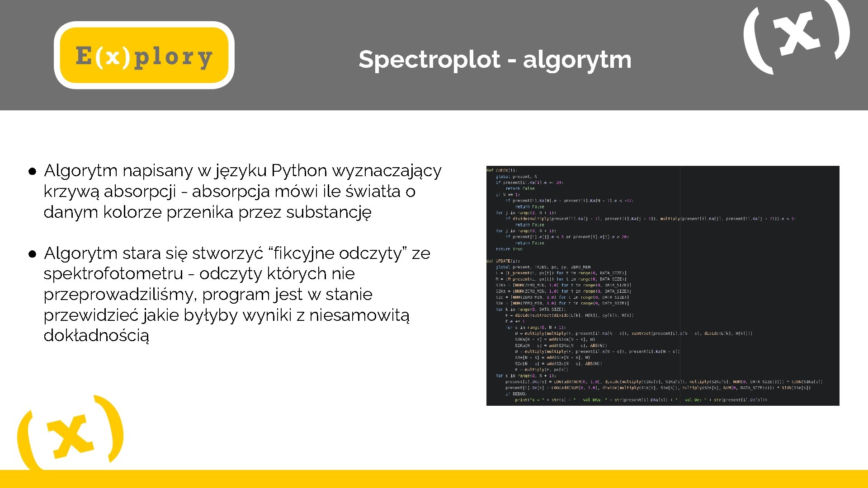
Task: Select the 'Spectroplot - algorytm' slide title
Action: pos(495,59)
